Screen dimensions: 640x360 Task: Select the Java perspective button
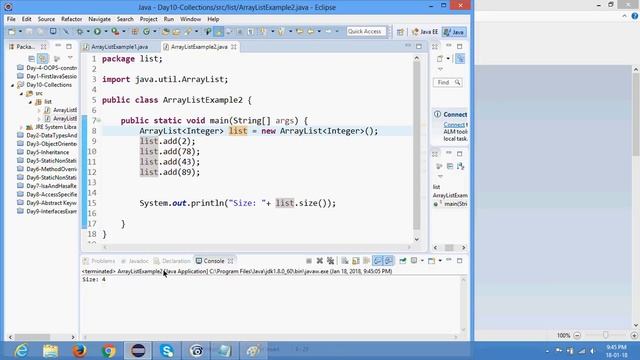[454, 32]
